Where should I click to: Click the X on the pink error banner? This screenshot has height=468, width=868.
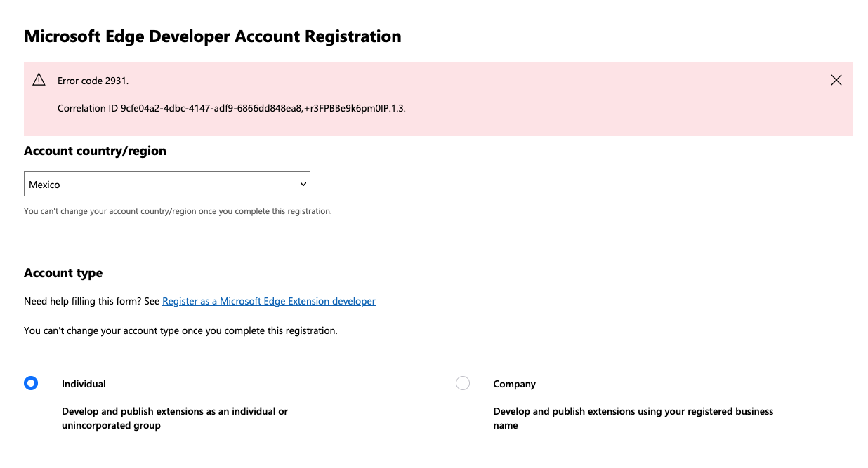coord(836,80)
